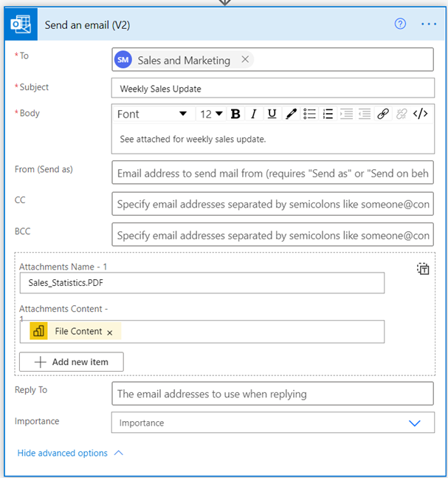Increase indent in the Body editor
Image resolution: width=448 pixels, height=478 pixels.
[346, 114]
